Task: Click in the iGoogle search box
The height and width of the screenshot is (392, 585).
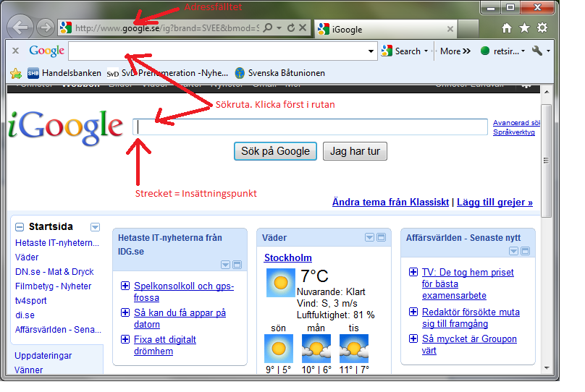Action: click(310, 127)
